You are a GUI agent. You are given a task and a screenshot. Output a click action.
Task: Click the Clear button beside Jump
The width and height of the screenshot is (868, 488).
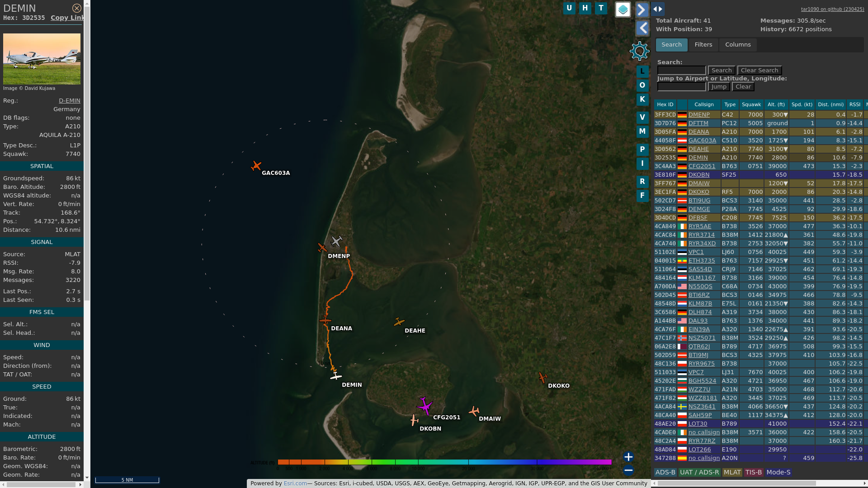tap(743, 87)
